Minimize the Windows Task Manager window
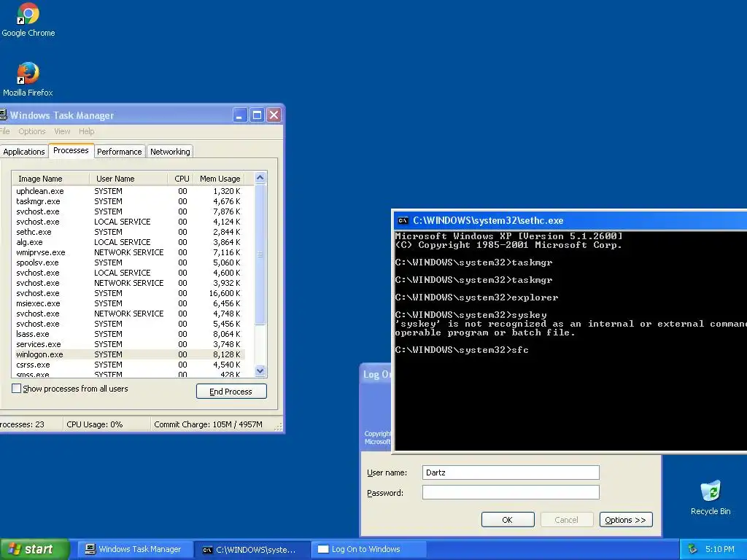The image size is (747, 560). [x=239, y=114]
